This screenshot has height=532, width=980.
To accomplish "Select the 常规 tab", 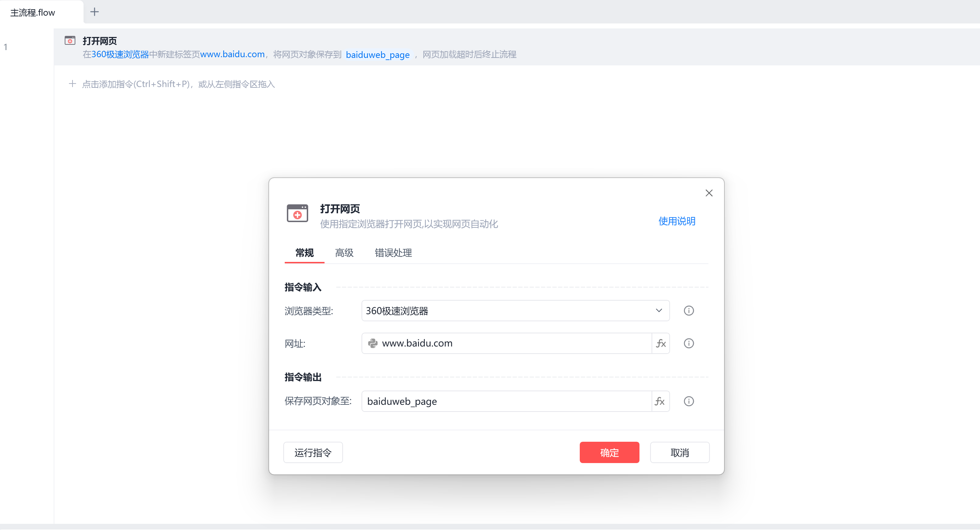I will 304,253.
